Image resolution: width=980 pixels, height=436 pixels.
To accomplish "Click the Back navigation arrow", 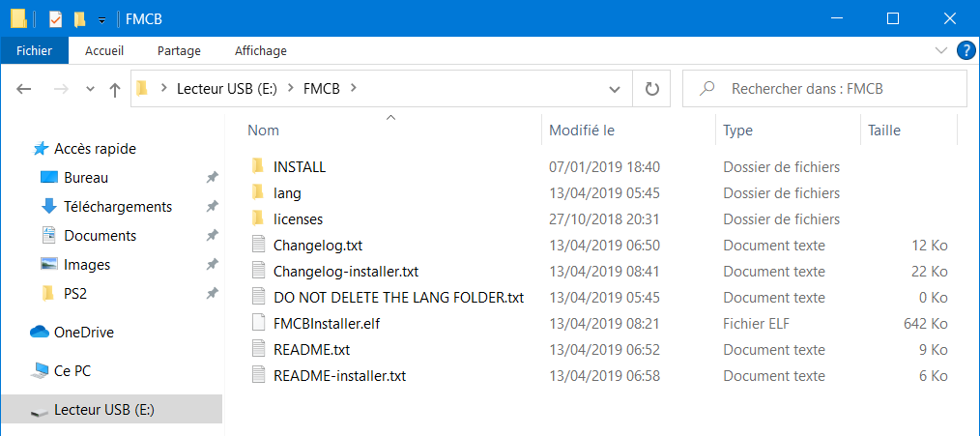I will coord(24,89).
